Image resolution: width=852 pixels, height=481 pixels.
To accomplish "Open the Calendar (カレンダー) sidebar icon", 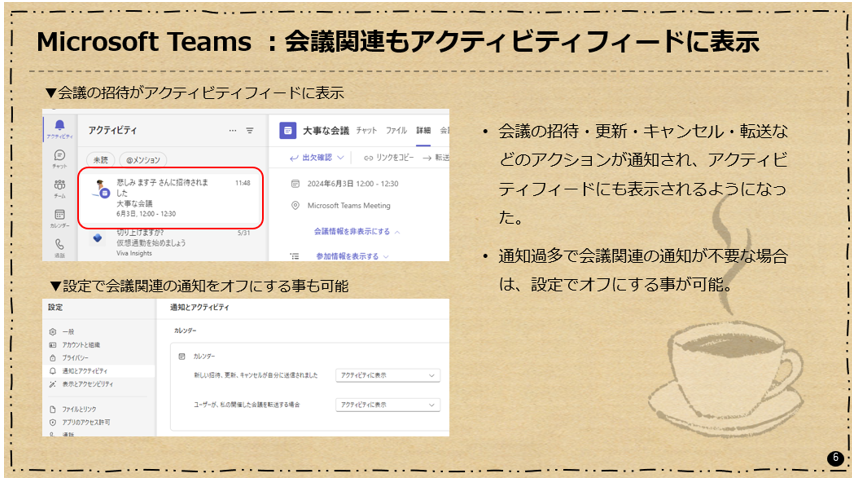I will [60, 217].
